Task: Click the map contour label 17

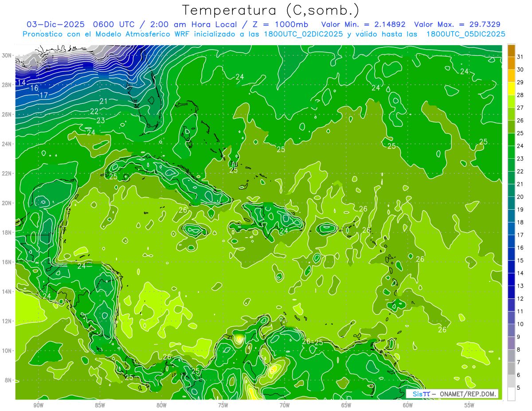Action: (43, 95)
